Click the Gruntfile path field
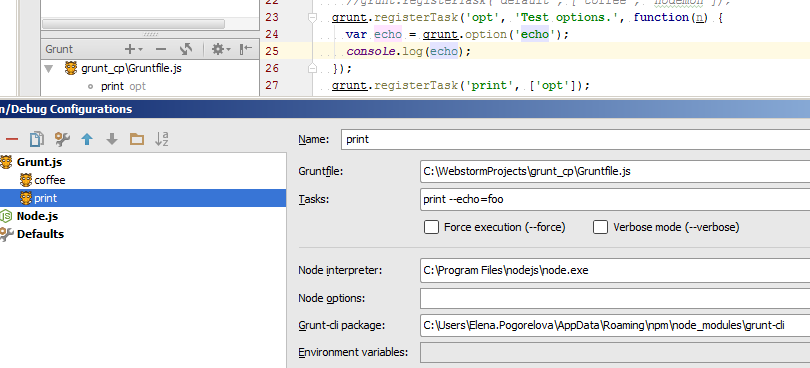 [615, 171]
